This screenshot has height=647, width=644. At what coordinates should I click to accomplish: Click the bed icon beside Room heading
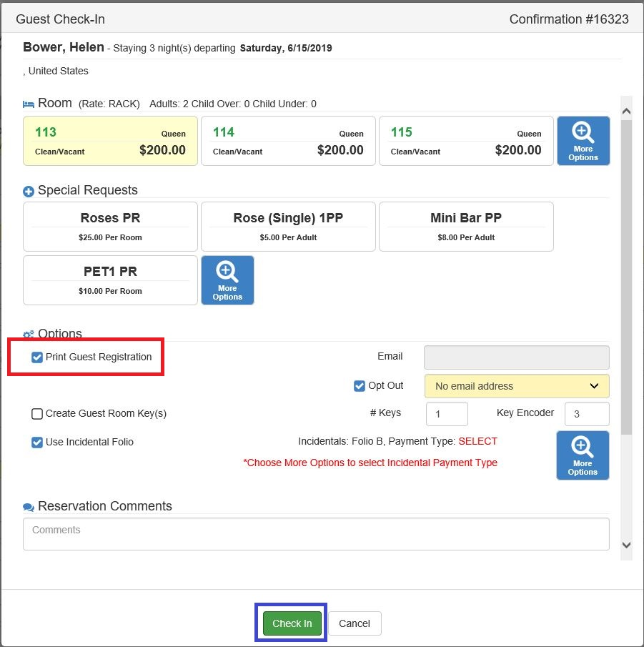coord(28,103)
